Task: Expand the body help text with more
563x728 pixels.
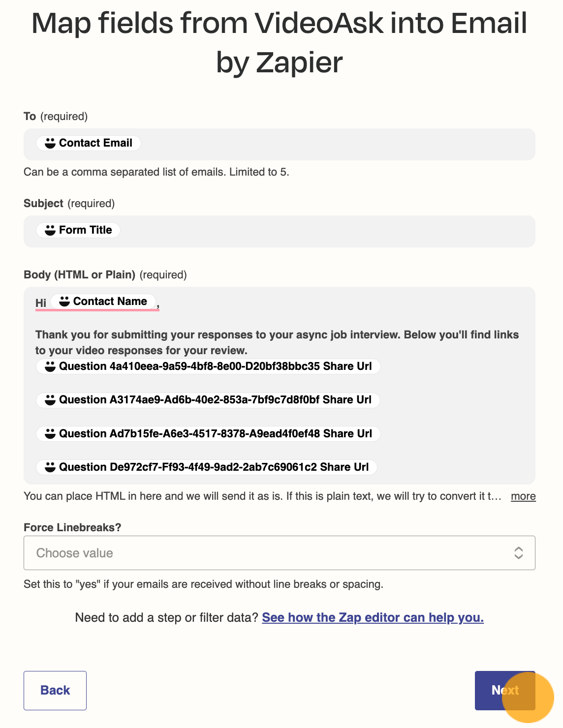Action: 523,496
